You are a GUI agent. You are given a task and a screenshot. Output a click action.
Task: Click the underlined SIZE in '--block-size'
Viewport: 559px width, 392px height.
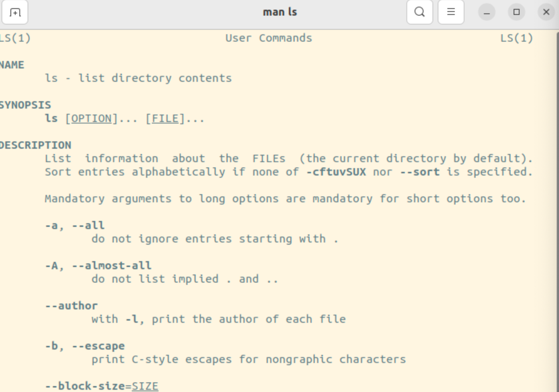tap(145, 386)
